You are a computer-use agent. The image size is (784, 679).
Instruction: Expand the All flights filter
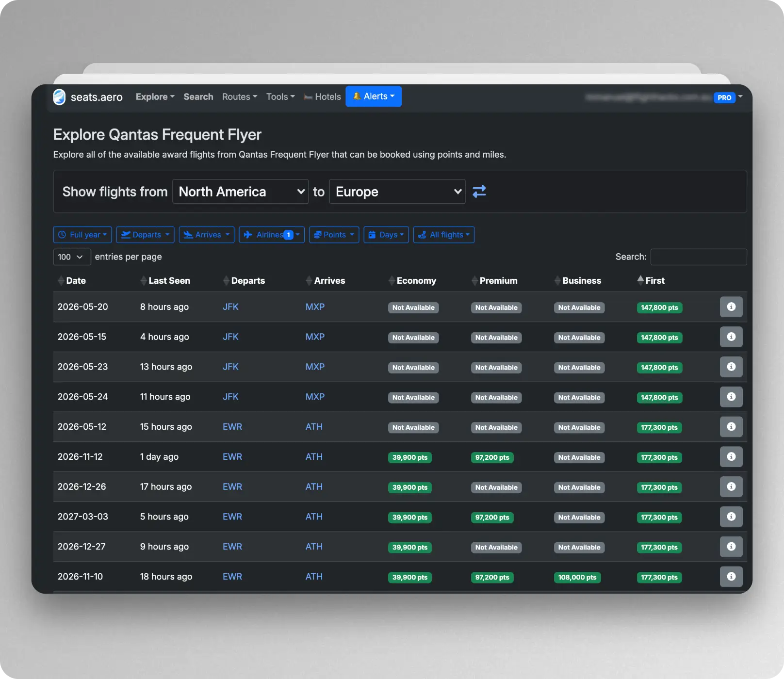(x=444, y=235)
